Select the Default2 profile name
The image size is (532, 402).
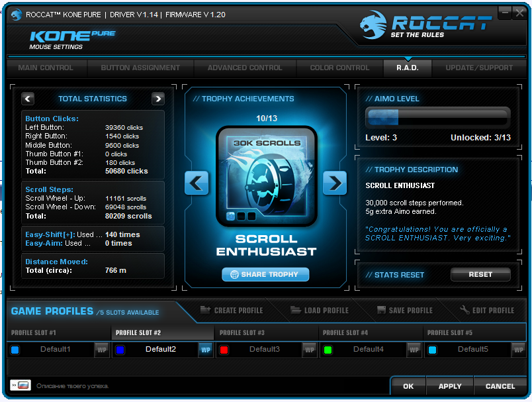tap(161, 349)
